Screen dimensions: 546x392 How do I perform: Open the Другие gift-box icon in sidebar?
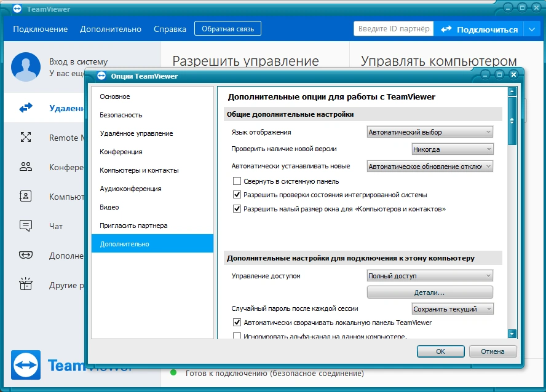(26, 284)
